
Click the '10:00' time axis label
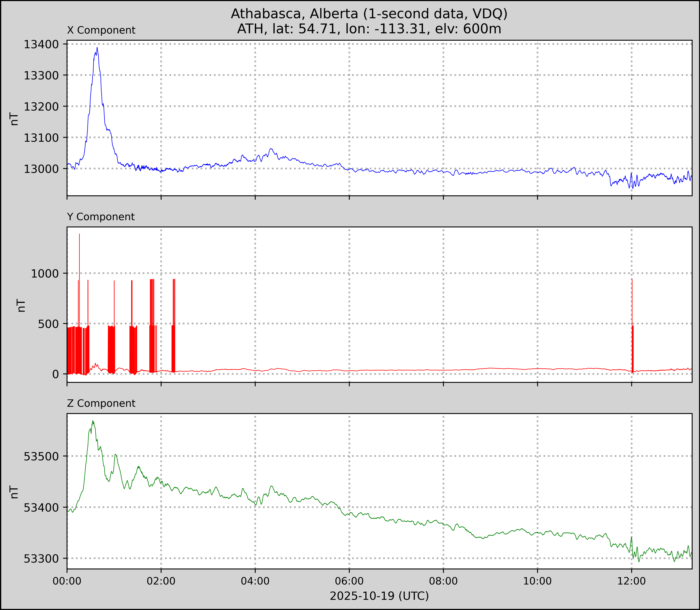(x=537, y=581)
